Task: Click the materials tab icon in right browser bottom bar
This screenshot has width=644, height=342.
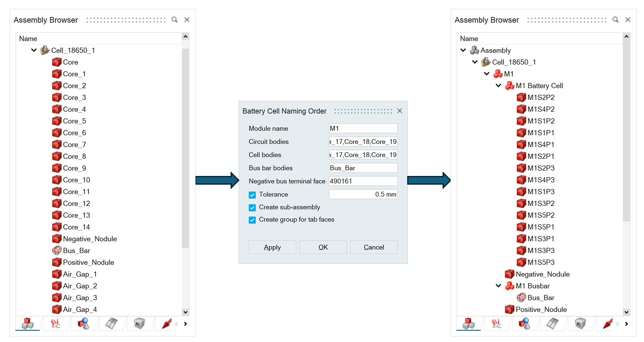Action: tap(580, 323)
